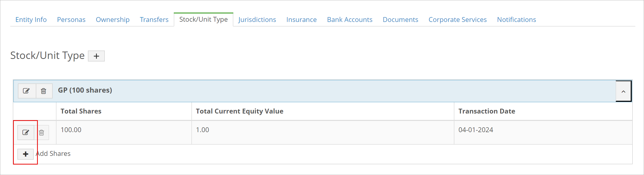Open the Documents tab
Image resolution: width=644 pixels, height=175 pixels.
[400, 20]
